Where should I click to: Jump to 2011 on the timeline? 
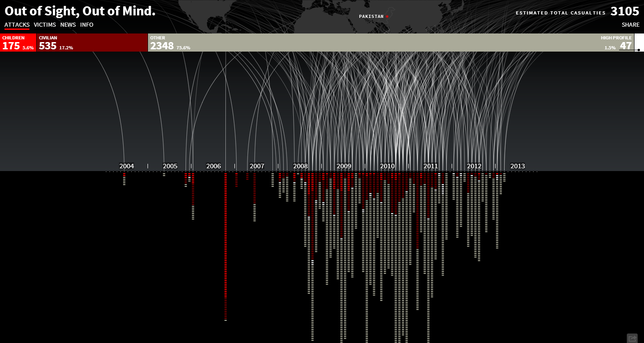click(x=431, y=166)
